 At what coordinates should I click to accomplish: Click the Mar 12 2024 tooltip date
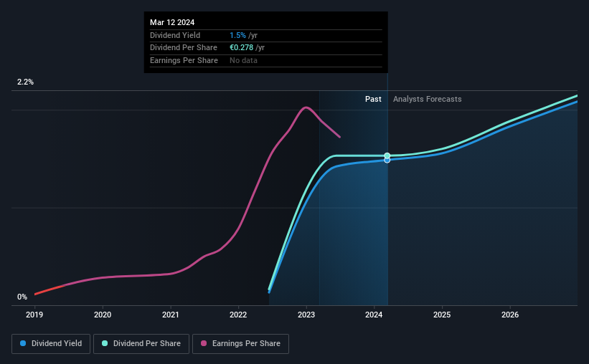pyautogui.click(x=172, y=22)
